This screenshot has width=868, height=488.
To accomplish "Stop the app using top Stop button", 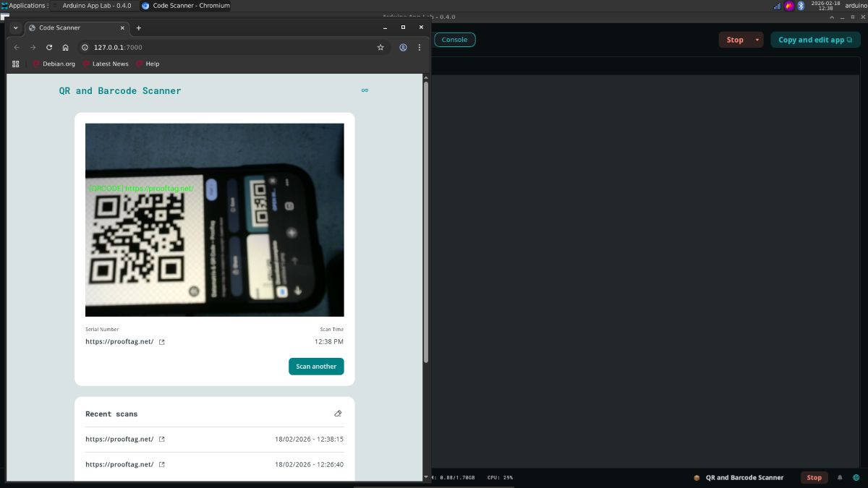I will point(735,40).
